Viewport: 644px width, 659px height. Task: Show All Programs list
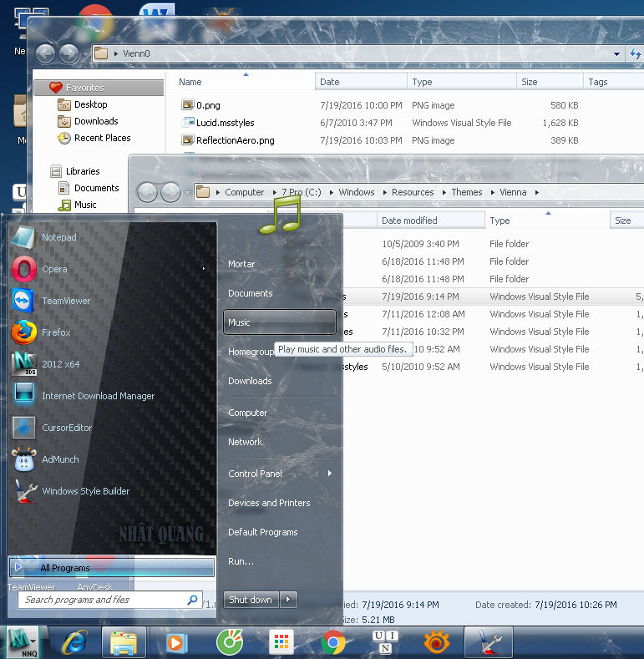tap(112, 568)
